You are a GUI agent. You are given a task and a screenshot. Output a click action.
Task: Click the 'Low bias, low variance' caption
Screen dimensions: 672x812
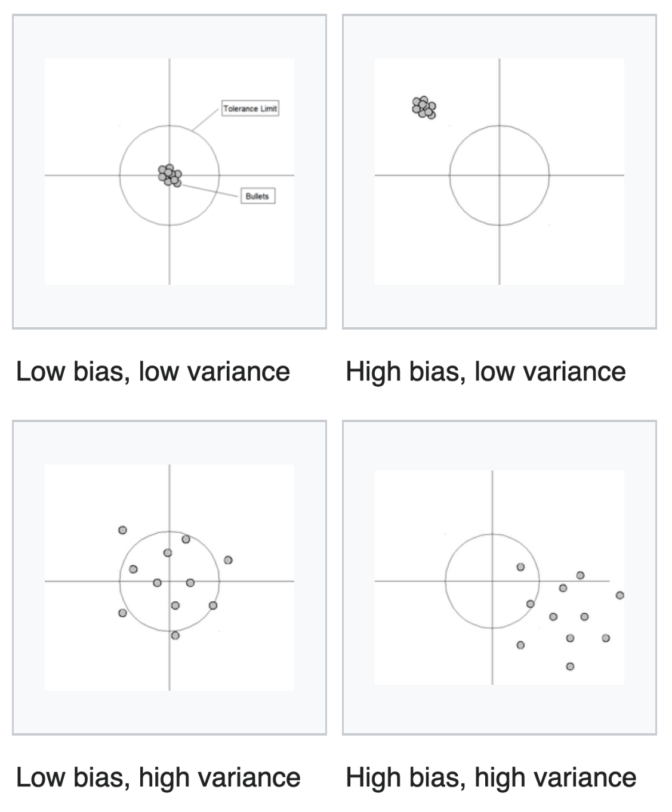coord(153,371)
